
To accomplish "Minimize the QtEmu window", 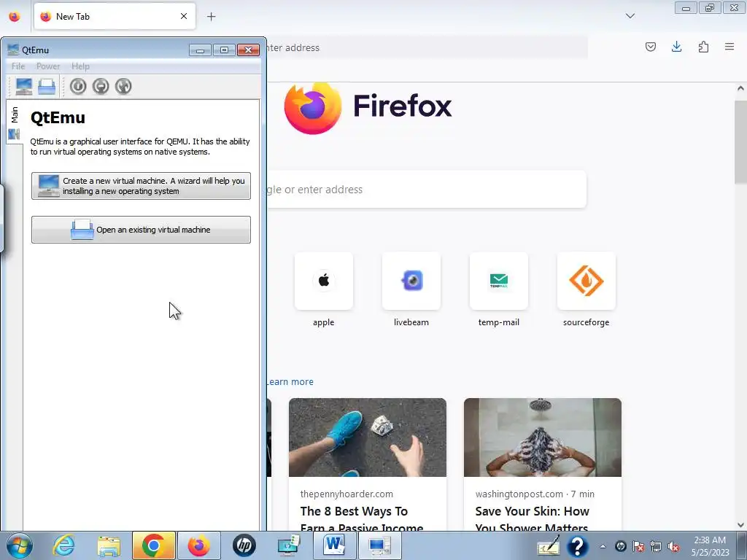I will coord(200,50).
